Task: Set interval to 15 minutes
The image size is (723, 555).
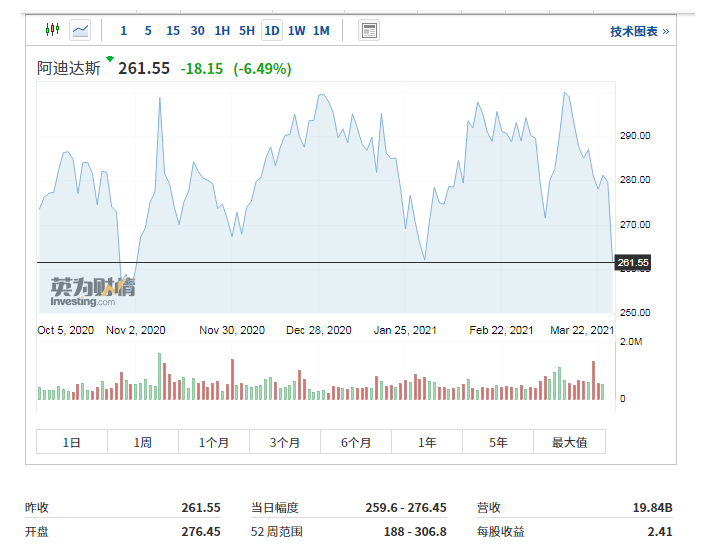Action: coord(173,31)
